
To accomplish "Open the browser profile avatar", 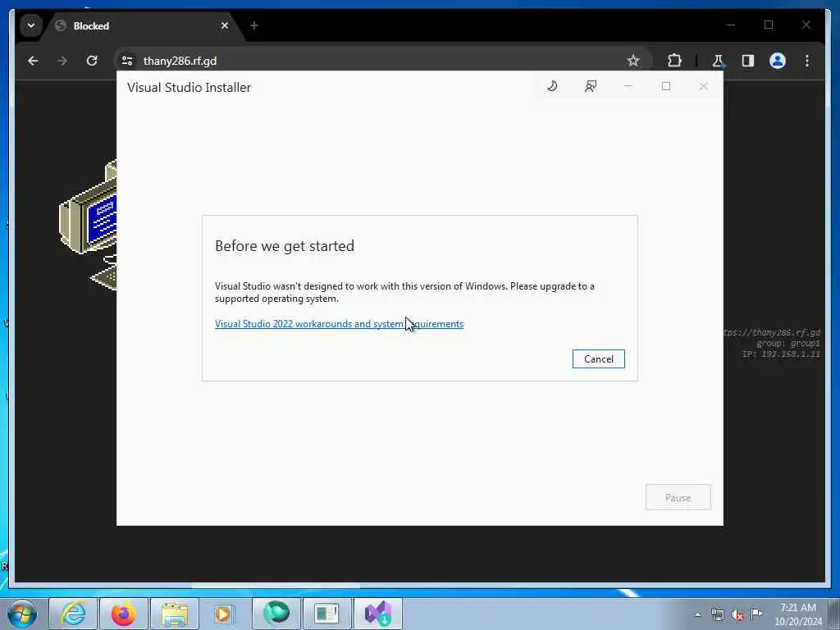I will point(778,61).
